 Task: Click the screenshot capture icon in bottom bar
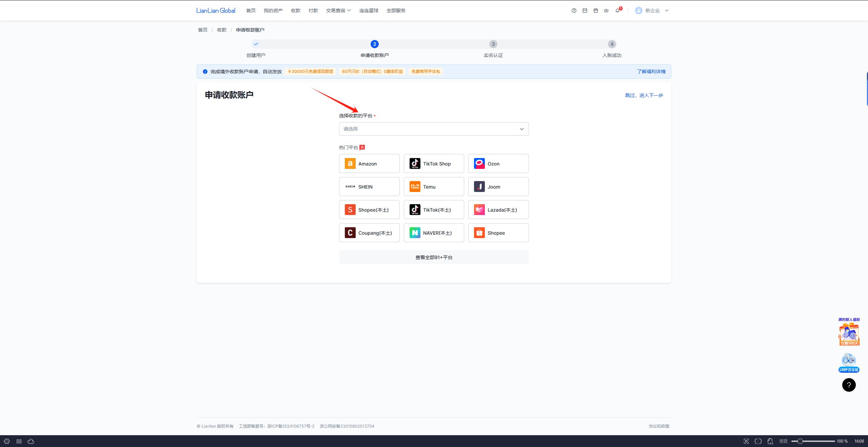[746, 441]
